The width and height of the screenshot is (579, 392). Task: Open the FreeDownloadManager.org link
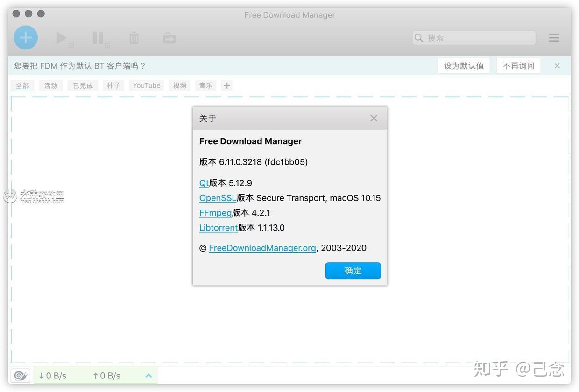262,248
